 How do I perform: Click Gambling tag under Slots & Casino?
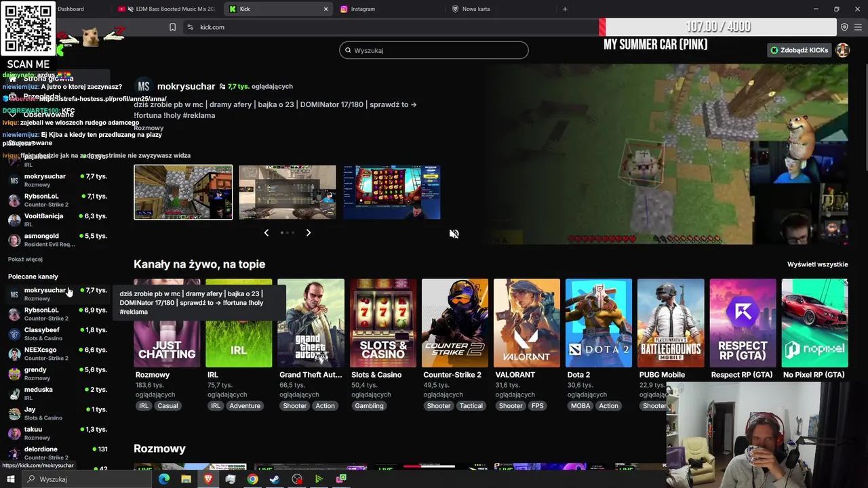(x=370, y=406)
